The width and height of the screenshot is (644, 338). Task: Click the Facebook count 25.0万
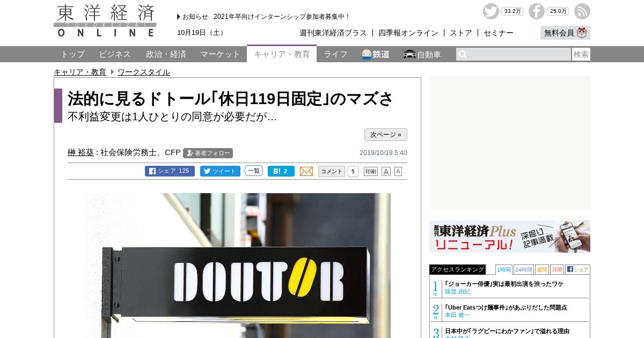558,11
